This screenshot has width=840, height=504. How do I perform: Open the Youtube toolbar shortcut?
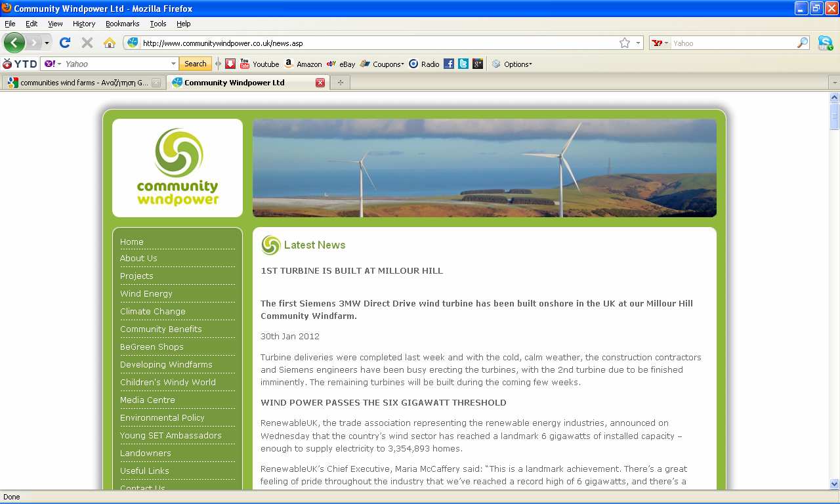coord(260,64)
